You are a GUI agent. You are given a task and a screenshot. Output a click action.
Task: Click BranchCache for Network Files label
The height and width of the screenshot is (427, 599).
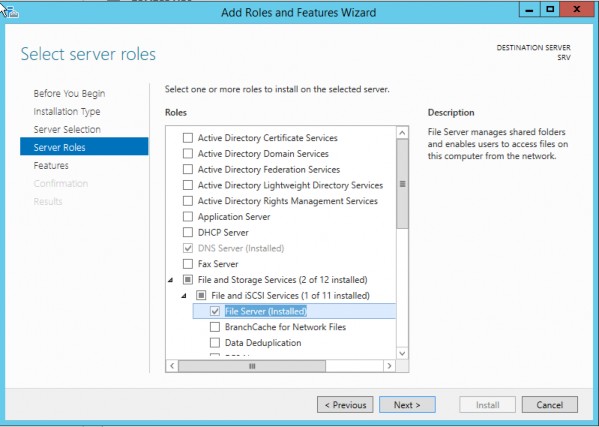285,327
